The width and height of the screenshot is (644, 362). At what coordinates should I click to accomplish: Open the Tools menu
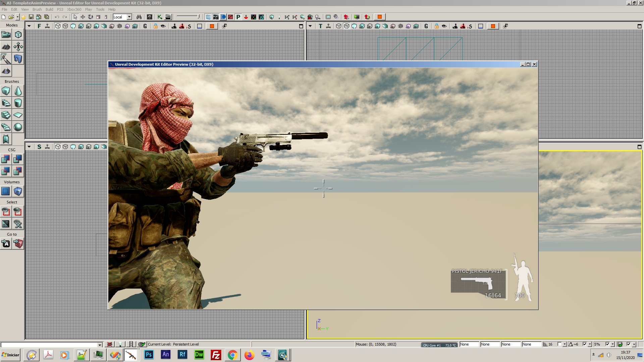[100, 9]
